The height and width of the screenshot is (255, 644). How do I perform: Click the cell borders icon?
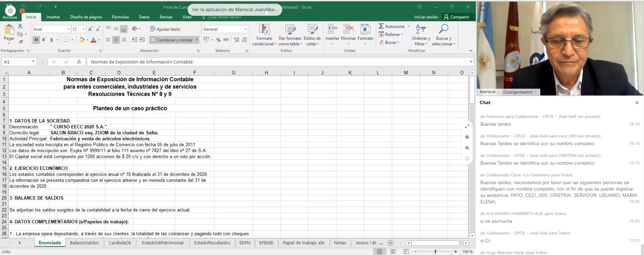click(x=66, y=40)
